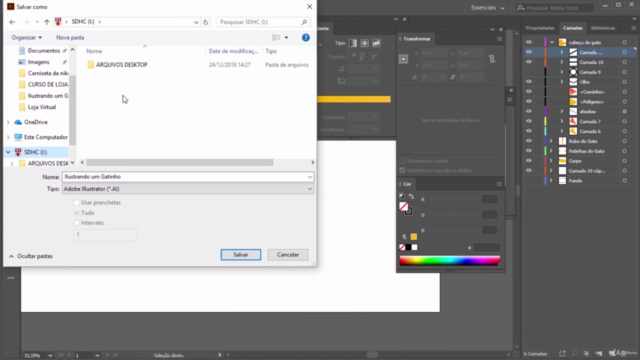
Task: Click the Nome filename field
Action: tap(188, 177)
